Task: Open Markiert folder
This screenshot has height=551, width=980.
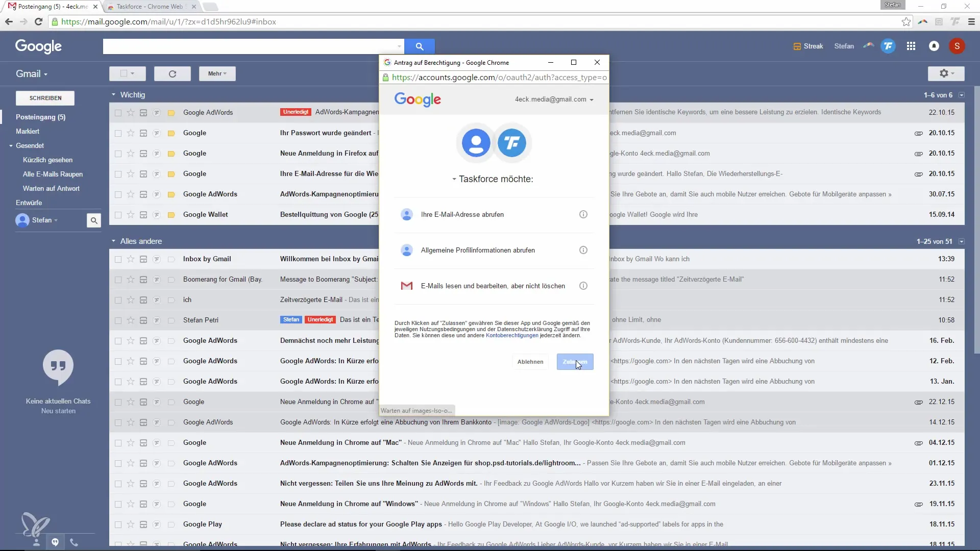Action: click(28, 131)
